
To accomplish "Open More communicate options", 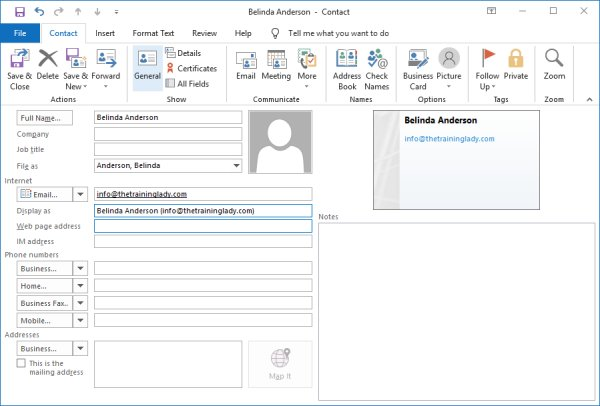I will tap(307, 69).
